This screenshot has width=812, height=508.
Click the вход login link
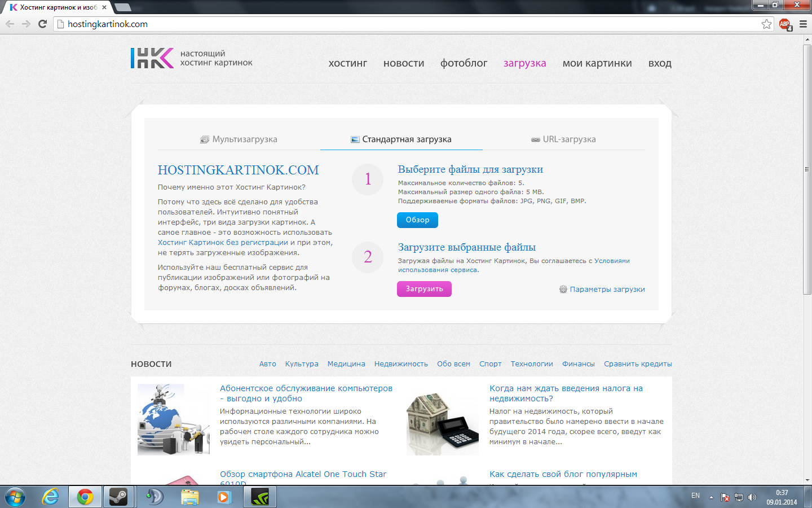[x=660, y=63]
